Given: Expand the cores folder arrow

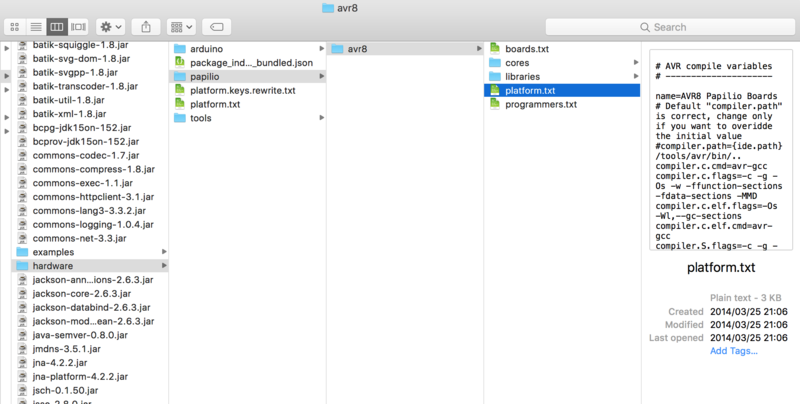Looking at the screenshot, I should point(636,62).
